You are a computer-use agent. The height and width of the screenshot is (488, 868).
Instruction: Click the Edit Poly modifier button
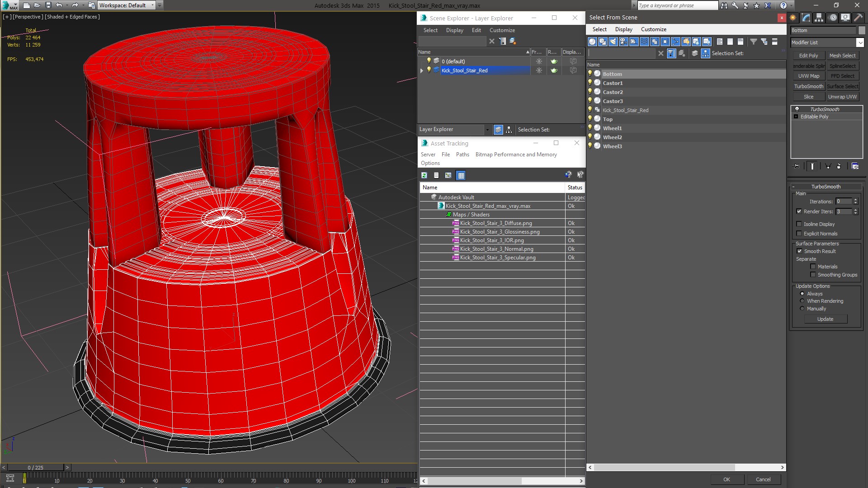point(808,56)
